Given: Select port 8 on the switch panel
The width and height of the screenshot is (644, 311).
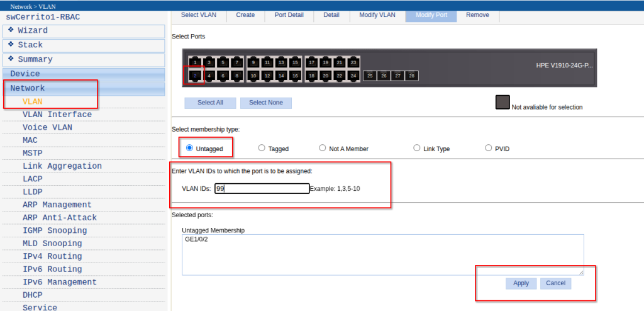Looking at the screenshot, I should (237, 76).
